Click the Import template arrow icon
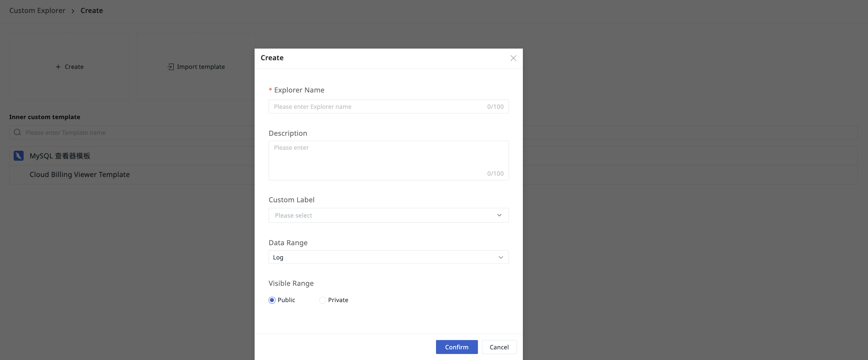 (x=170, y=67)
